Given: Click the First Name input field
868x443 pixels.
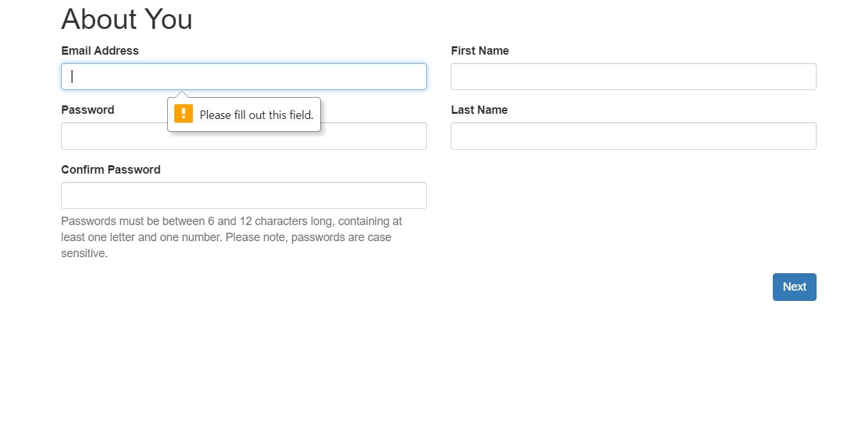Looking at the screenshot, I should pos(633,76).
